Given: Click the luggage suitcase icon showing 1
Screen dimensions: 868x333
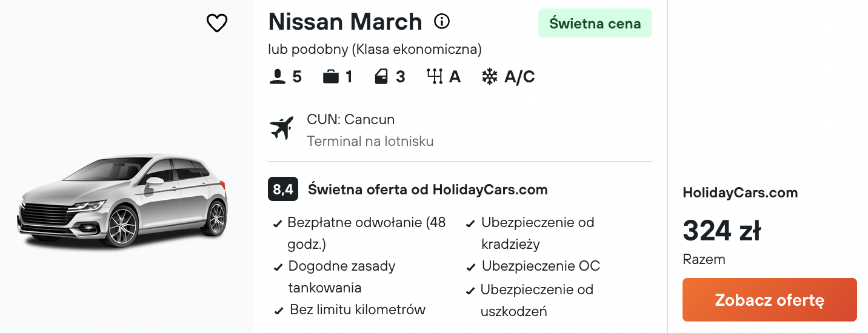Looking at the screenshot, I should (330, 77).
